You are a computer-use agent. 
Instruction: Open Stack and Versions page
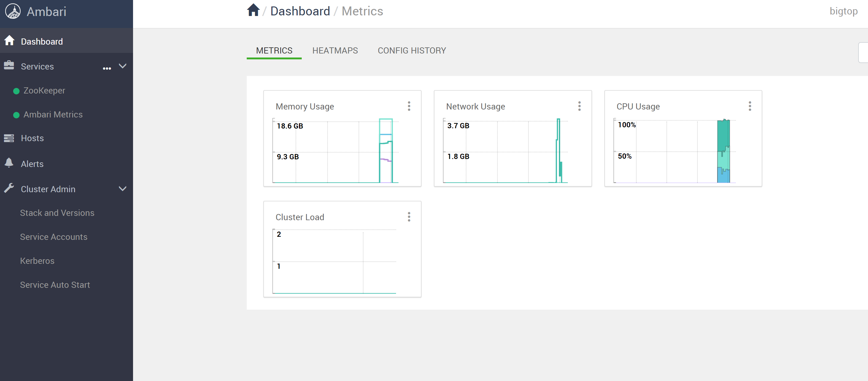57,213
